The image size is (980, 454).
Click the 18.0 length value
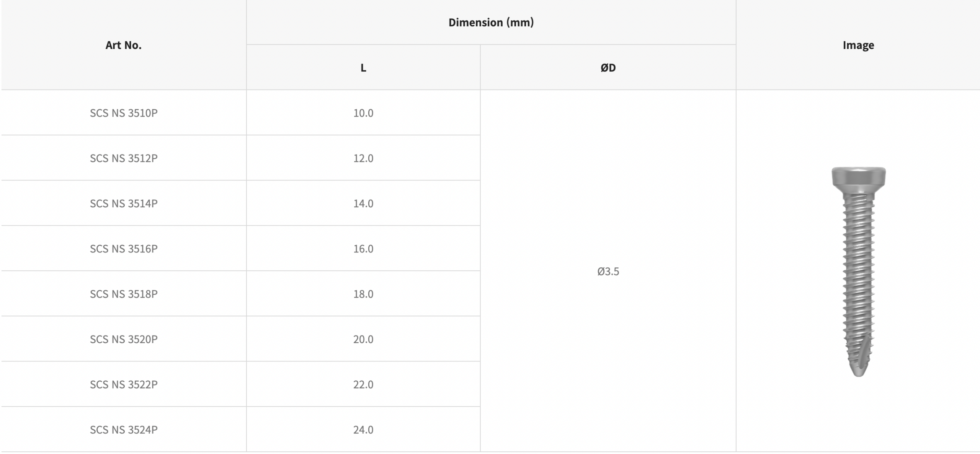(363, 294)
